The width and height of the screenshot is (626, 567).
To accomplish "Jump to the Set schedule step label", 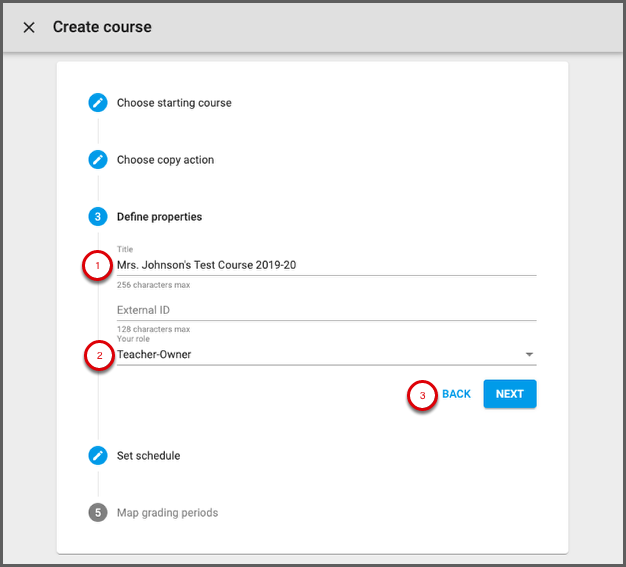I will click(x=148, y=456).
